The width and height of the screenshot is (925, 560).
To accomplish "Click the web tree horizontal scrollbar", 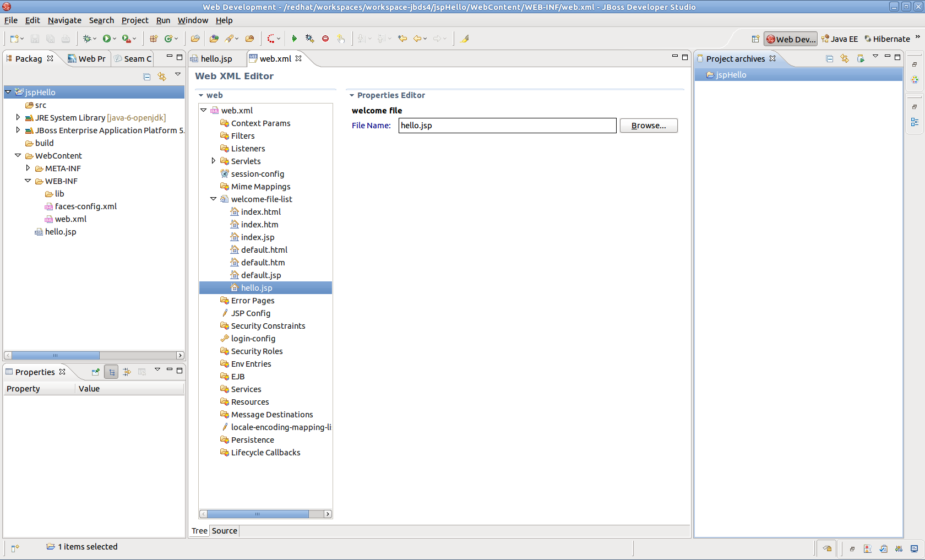I will [258, 514].
